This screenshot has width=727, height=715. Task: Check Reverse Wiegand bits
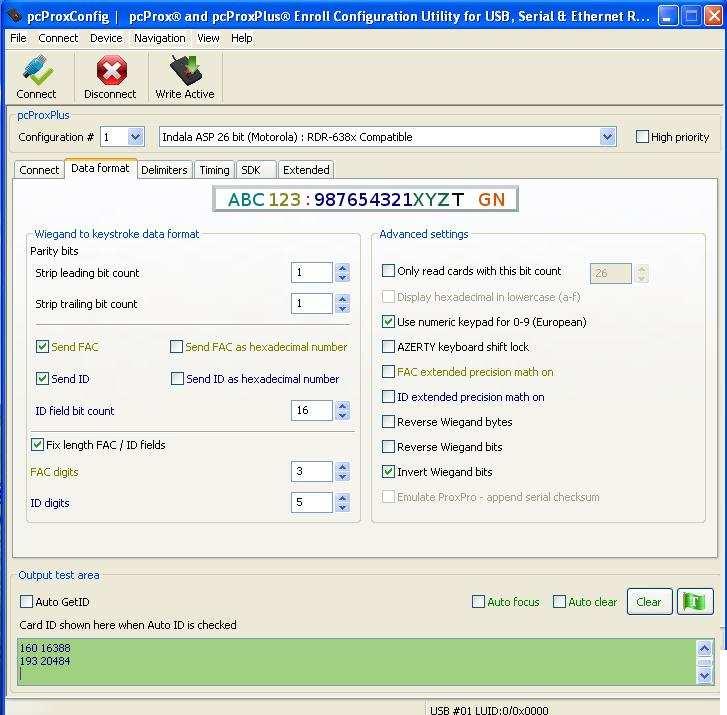[x=388, y=447]
